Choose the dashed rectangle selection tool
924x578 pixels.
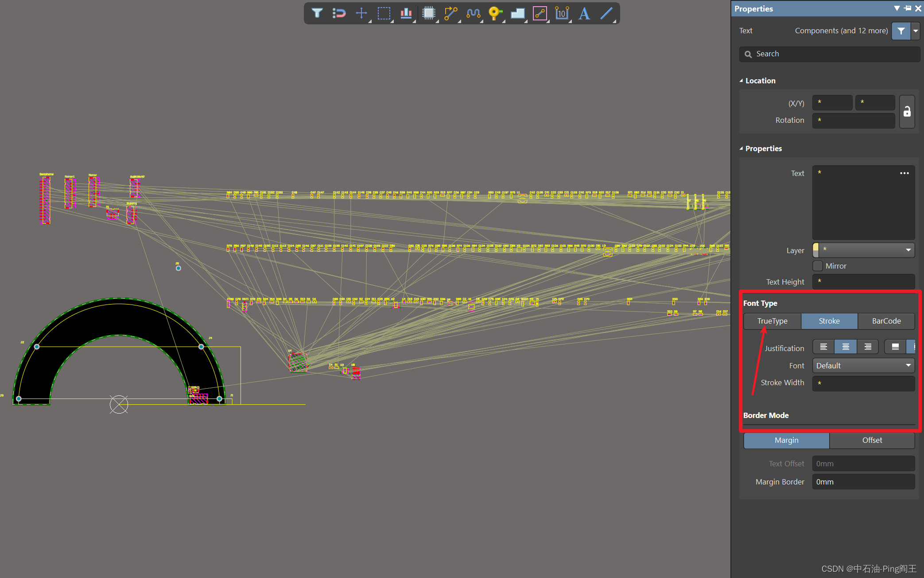pyautogui.click(x=384, y=13)
